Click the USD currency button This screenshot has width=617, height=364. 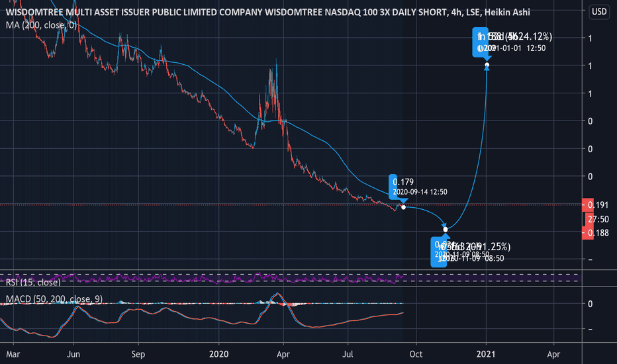(599, 11)
